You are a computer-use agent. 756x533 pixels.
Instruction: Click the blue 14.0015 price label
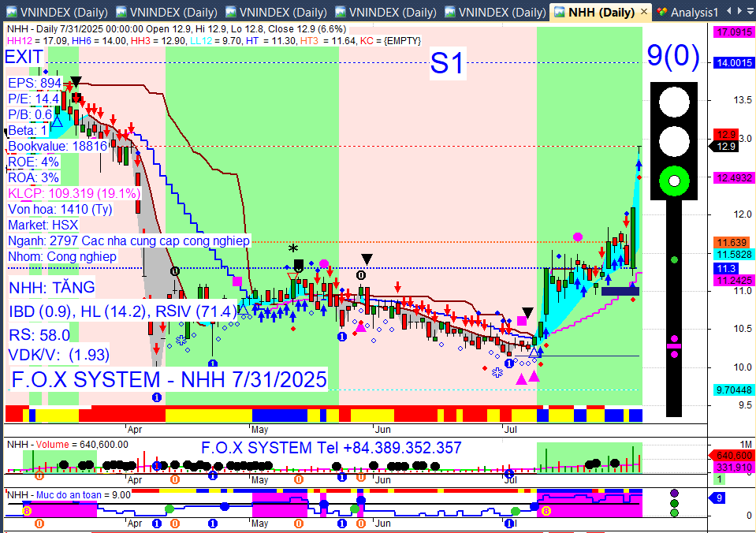point(734,63)
